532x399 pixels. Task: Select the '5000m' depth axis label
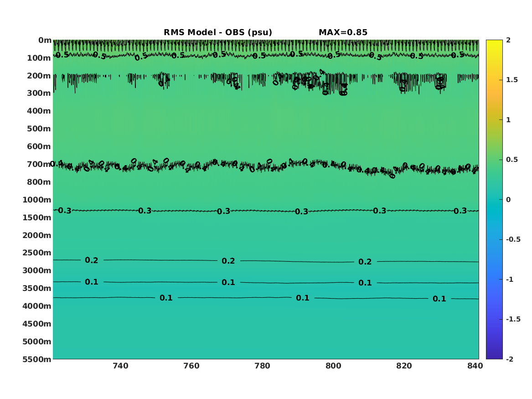pyautogui.click(x=37, y=342)
